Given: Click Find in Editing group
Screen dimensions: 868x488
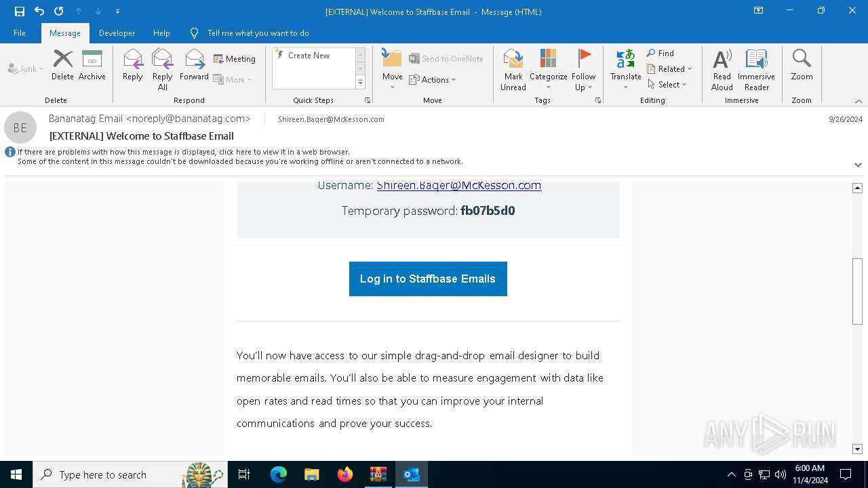Looking at the screenshot, I should 660,54.
